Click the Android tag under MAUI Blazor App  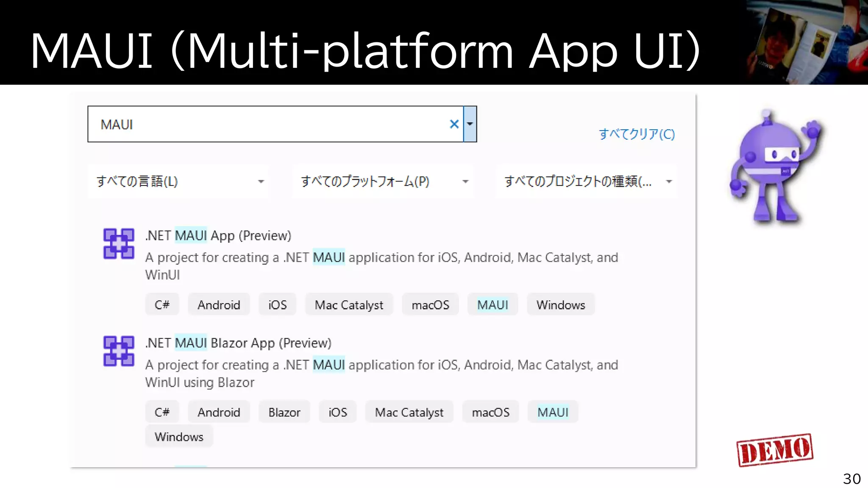click(x=219, y=412)
